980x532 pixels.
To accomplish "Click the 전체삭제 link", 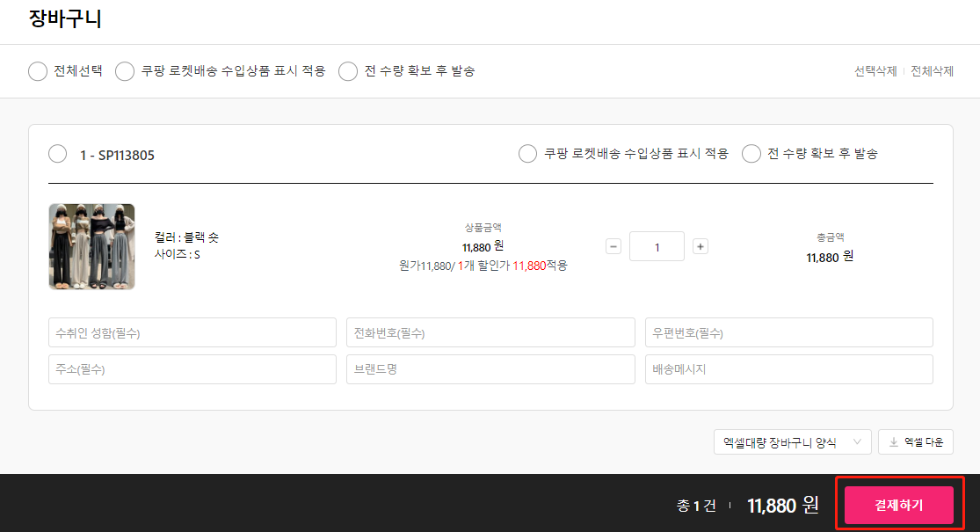I will (932, 71).
